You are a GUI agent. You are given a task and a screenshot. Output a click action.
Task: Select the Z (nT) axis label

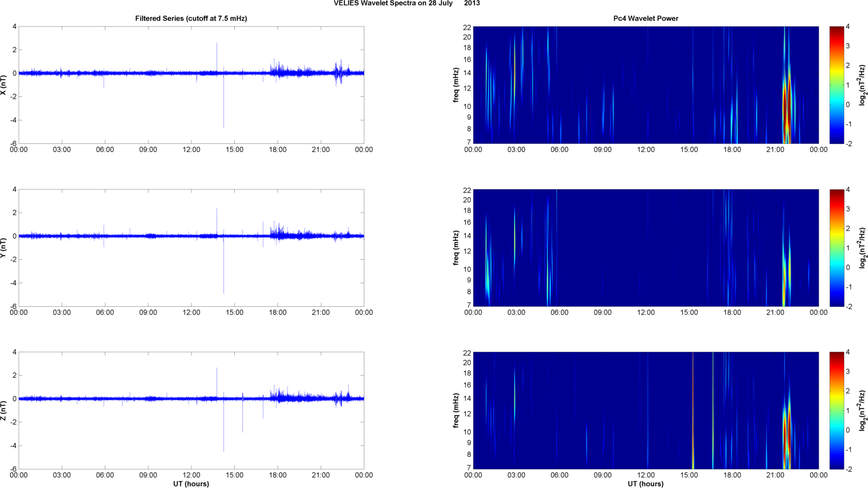[3, 411]
